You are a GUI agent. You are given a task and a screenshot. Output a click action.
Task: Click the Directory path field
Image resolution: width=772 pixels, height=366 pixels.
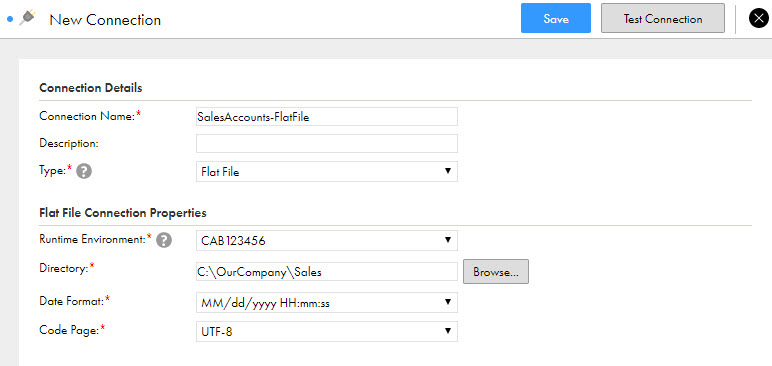point(327,271)
